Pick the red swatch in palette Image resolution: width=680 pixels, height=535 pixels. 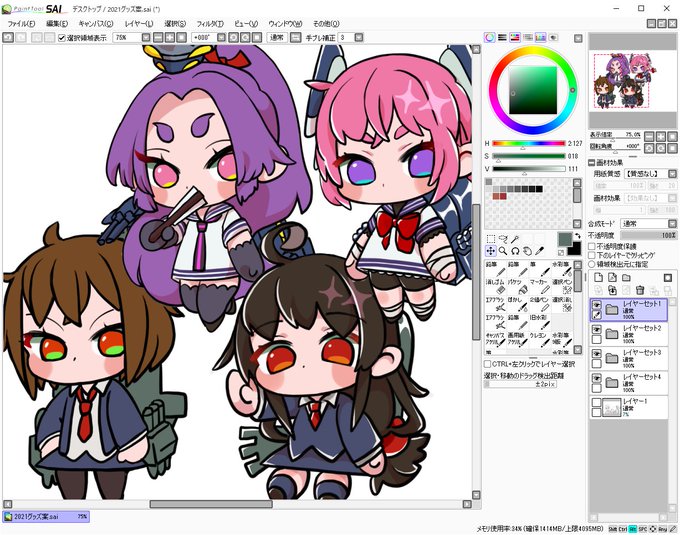(x=503, y=196)
